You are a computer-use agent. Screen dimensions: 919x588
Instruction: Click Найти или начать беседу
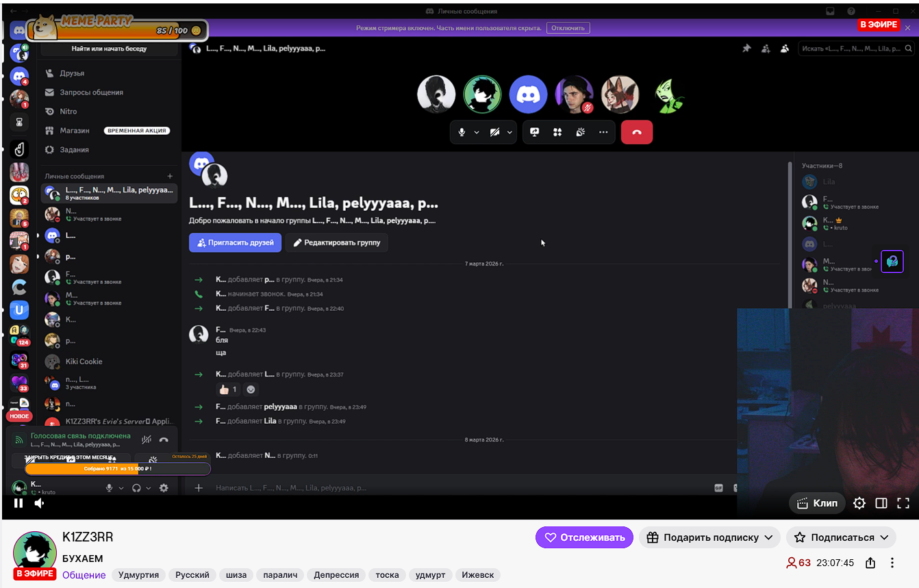pos(110,49)
